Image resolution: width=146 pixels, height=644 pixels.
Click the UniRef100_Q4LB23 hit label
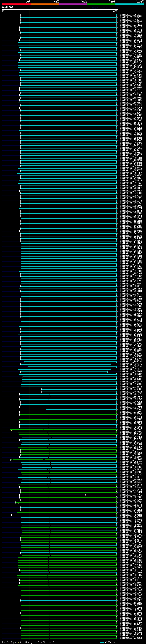click(x=131, y=65)
